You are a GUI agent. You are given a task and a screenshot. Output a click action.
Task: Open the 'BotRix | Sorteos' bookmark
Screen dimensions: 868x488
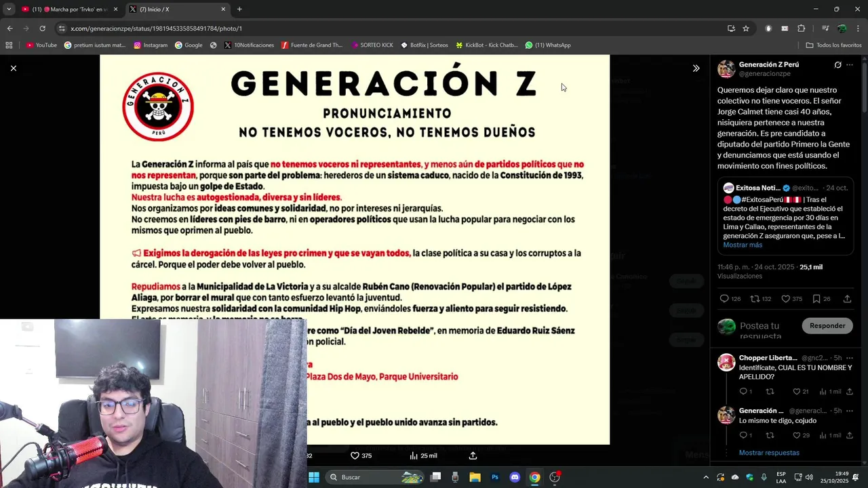[425, 45]
